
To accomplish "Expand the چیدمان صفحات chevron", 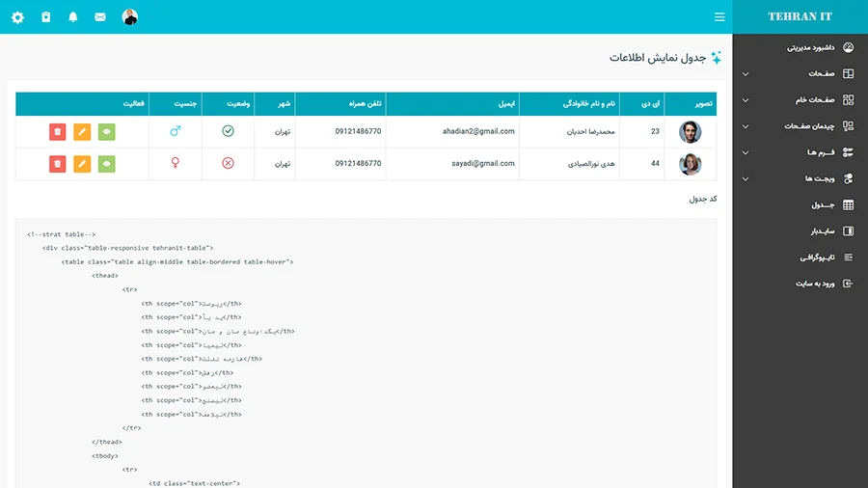I will (x=746, y=126).
